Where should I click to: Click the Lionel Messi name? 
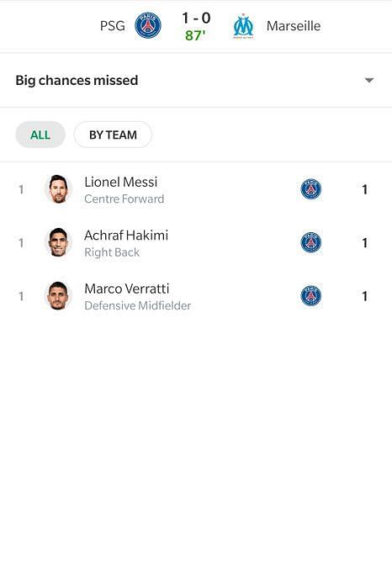click(120, 182)
